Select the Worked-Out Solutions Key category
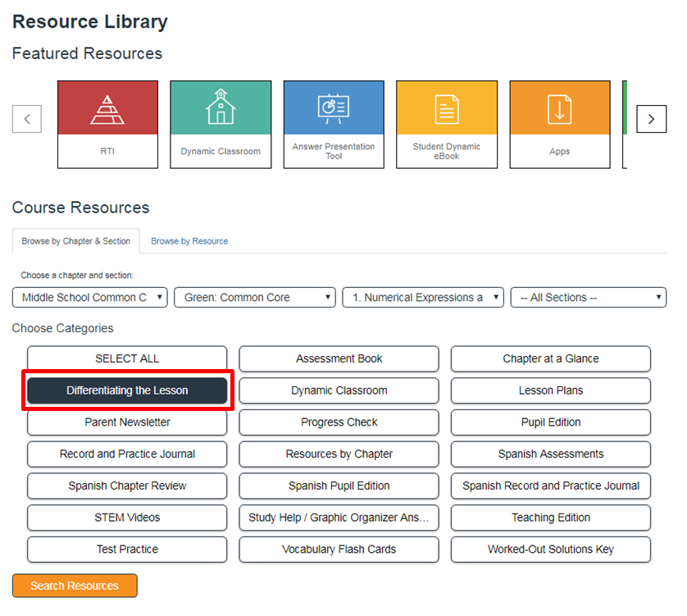Screen dimensions: 687x616 coord(550,550)
